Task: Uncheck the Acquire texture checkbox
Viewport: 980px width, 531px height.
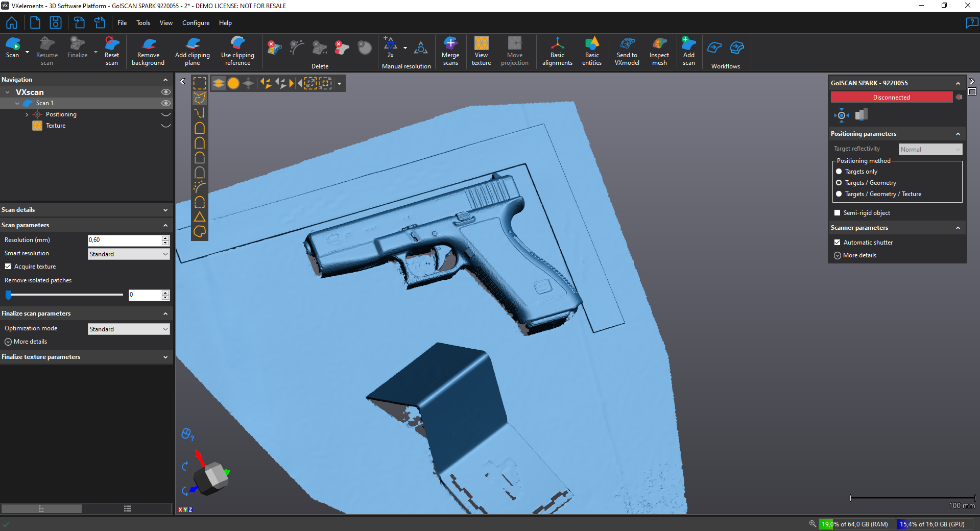Action: (x=8, y=267)
